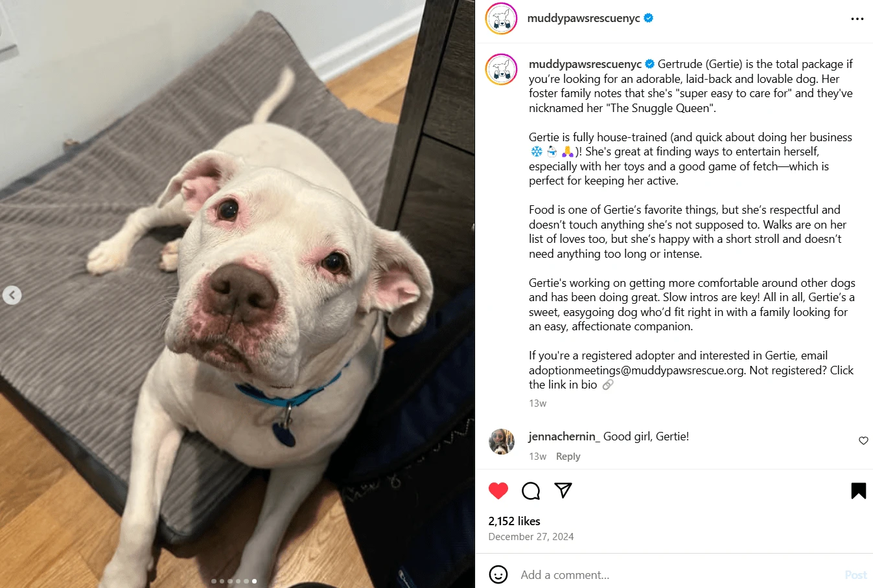Unlike the post with the red heart
The image size is (873, 588).
(x=498, y=491)
